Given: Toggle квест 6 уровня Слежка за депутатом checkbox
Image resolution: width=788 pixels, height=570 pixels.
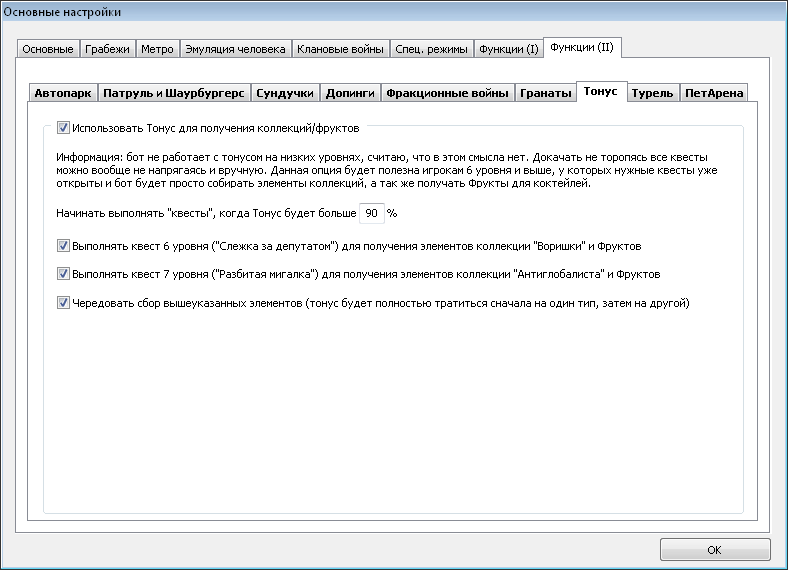Looking at the screenshot, I should coord(63,246).
